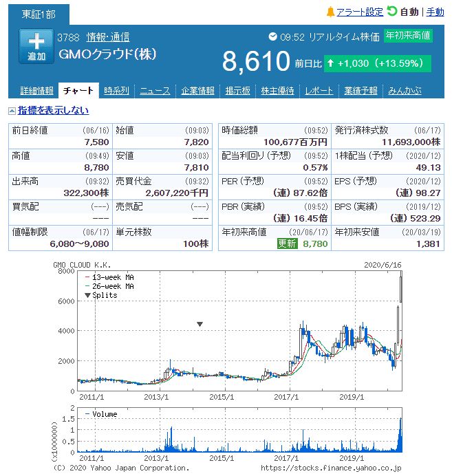Open the 詳細情報 tab
The image size is (452, 476).
coord(36,91)
